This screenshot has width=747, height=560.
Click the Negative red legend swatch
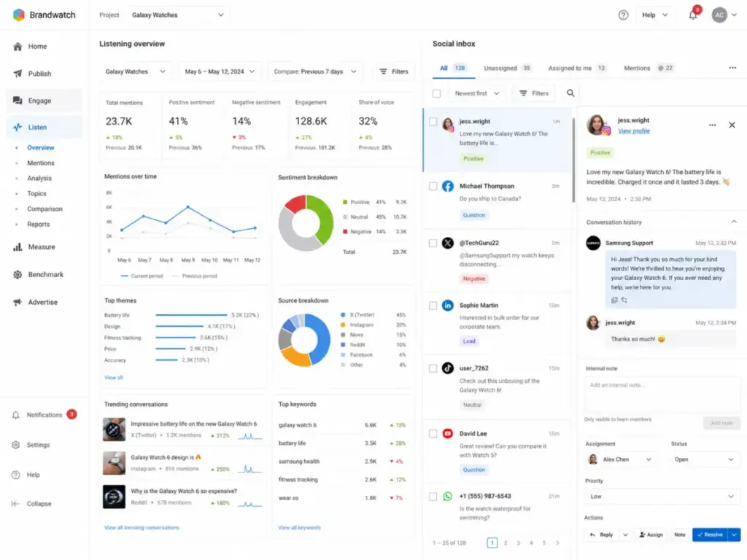(345, 231)
